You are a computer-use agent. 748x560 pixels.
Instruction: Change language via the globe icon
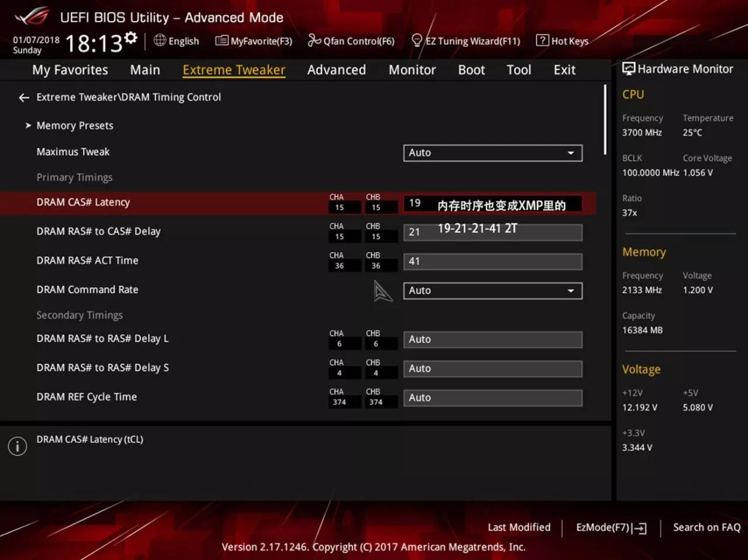160,40
